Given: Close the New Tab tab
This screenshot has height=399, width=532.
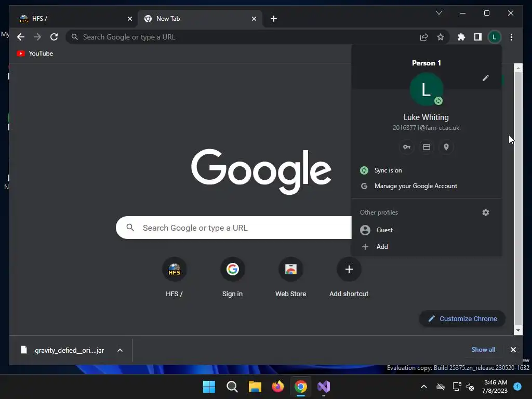Looking at the screenshot, I should pos(254,19).
